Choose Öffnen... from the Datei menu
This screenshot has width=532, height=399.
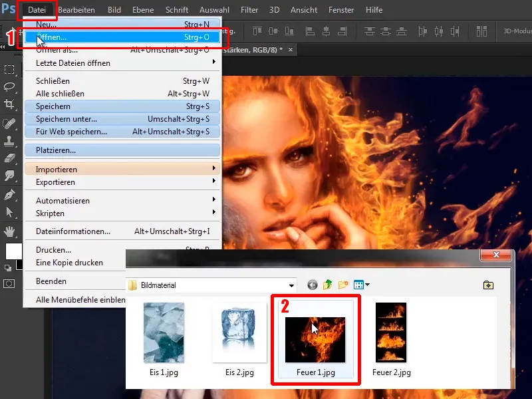click(x=122, y=37)
